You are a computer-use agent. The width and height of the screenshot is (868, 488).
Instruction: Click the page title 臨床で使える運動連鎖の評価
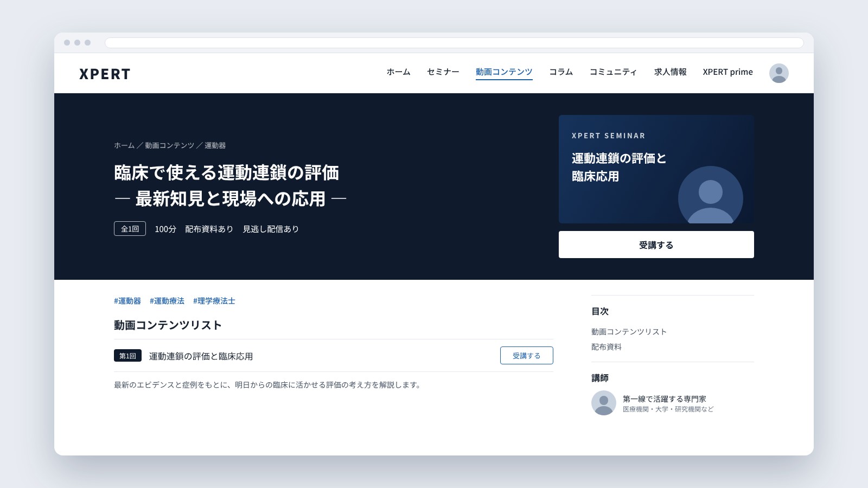coord(226,173)
